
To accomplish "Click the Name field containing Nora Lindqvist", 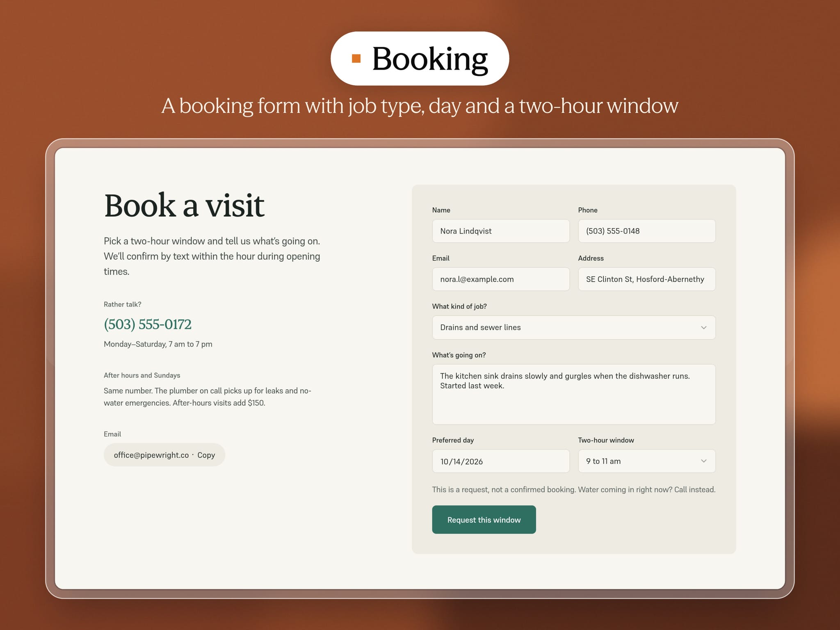I will [x=501, y=231].
